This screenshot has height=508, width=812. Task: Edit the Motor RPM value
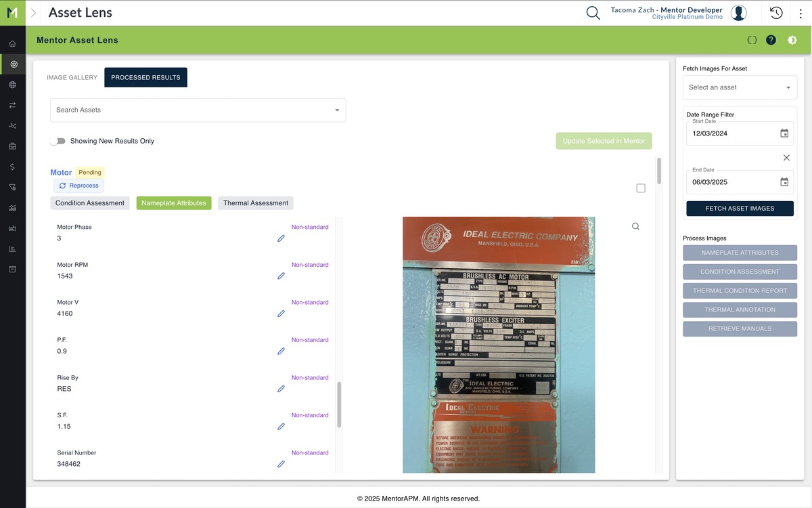[x=281, y=276]
